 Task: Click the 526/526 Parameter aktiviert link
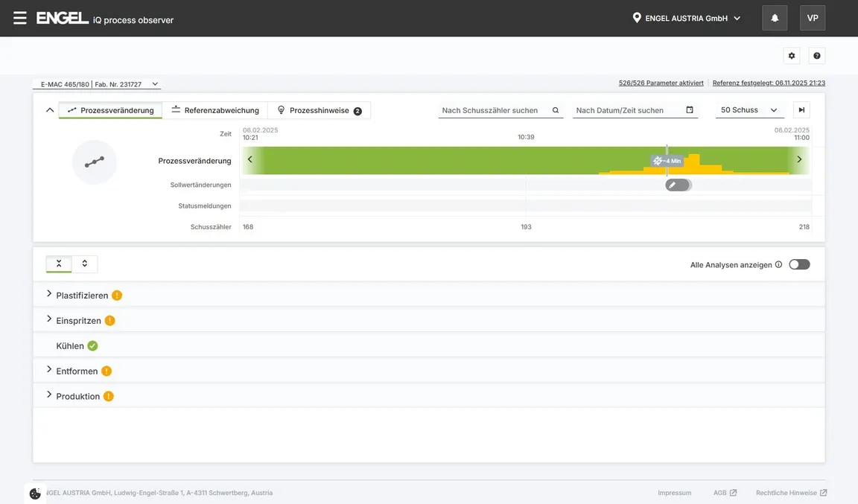tap(661, 83)
